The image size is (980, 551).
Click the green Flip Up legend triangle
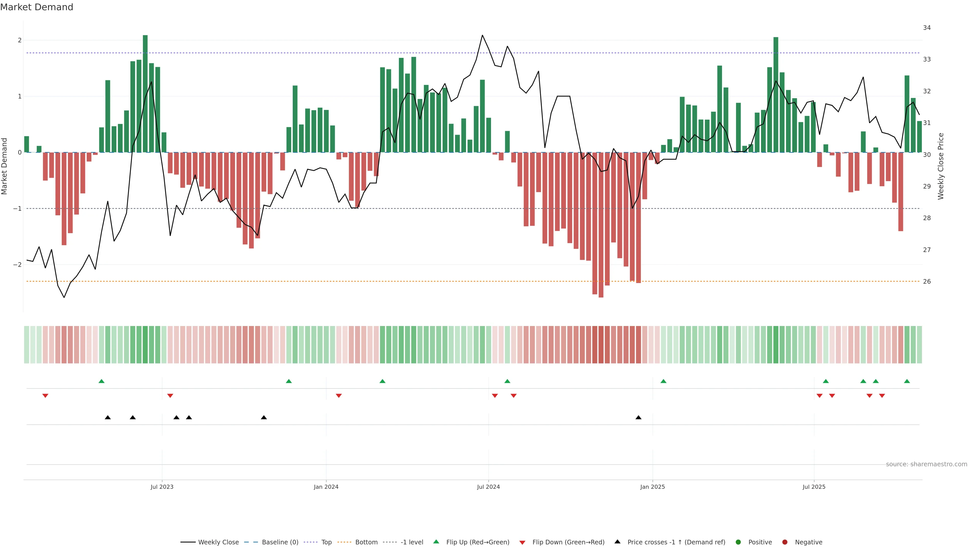point(436,542)
